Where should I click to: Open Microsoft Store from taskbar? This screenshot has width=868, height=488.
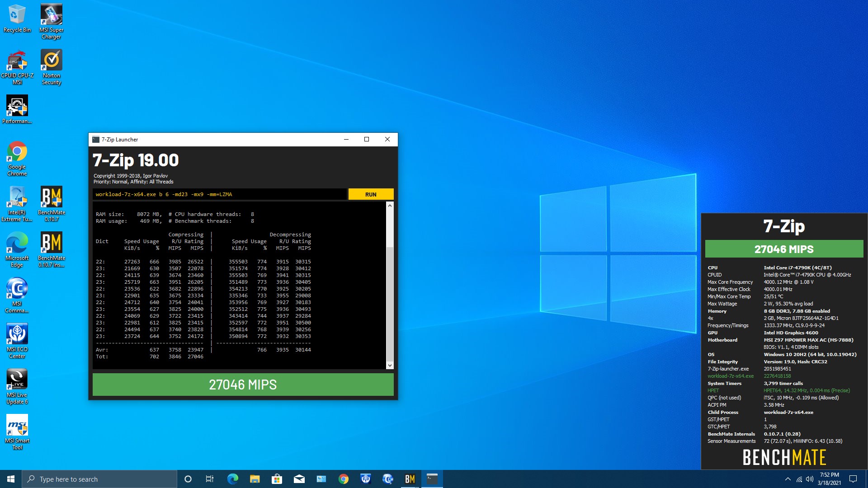point(277,479)
